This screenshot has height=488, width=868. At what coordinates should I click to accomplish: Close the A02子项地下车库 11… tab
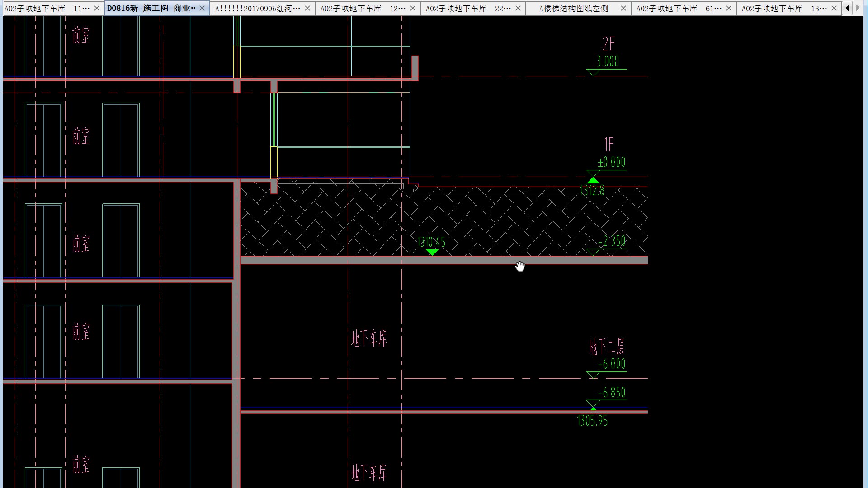[97, 8]
